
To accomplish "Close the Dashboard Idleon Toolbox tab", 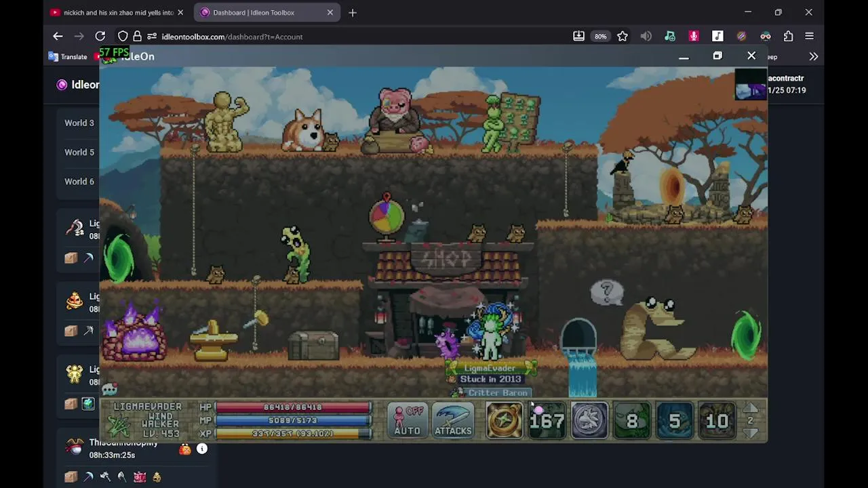I will point(330,12).
